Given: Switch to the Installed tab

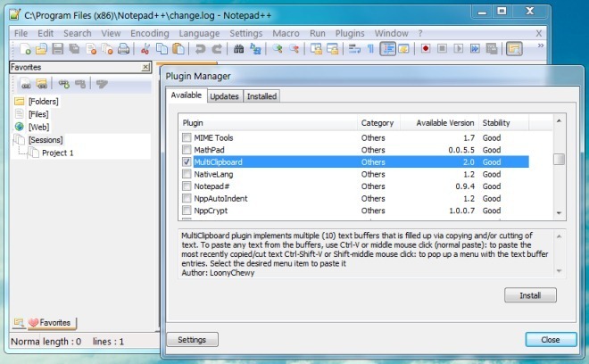Looking at the screenshot, I should pyautogui.click(x=261, y=96).
